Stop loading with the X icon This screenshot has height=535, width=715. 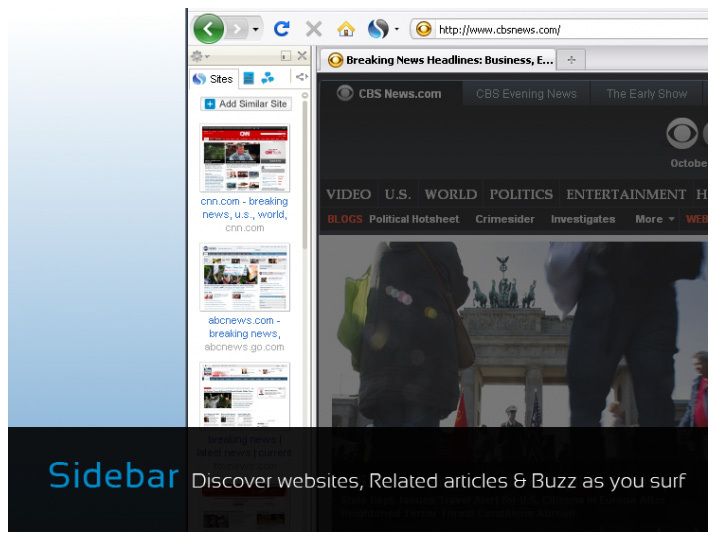tap(313, 29)
